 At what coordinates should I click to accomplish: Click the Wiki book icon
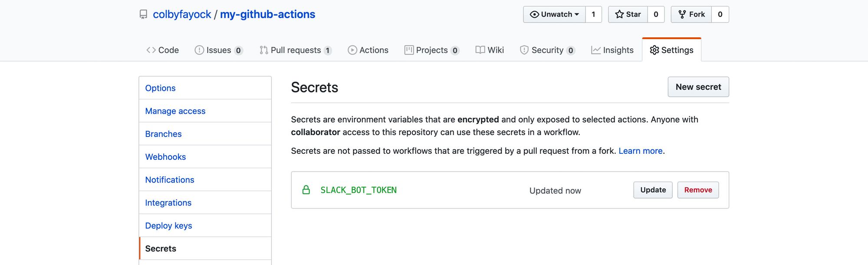coord(480,50)
